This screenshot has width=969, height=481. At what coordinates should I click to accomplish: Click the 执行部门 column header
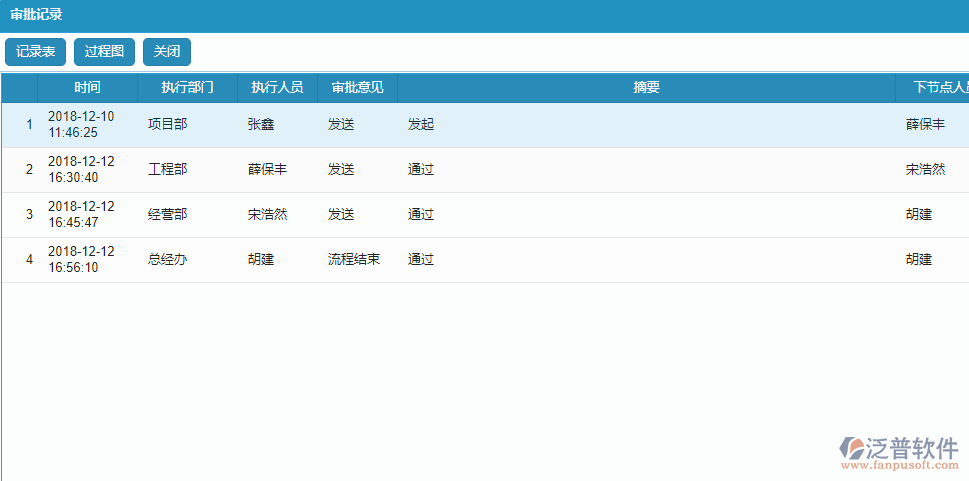[x=187, y=88]
